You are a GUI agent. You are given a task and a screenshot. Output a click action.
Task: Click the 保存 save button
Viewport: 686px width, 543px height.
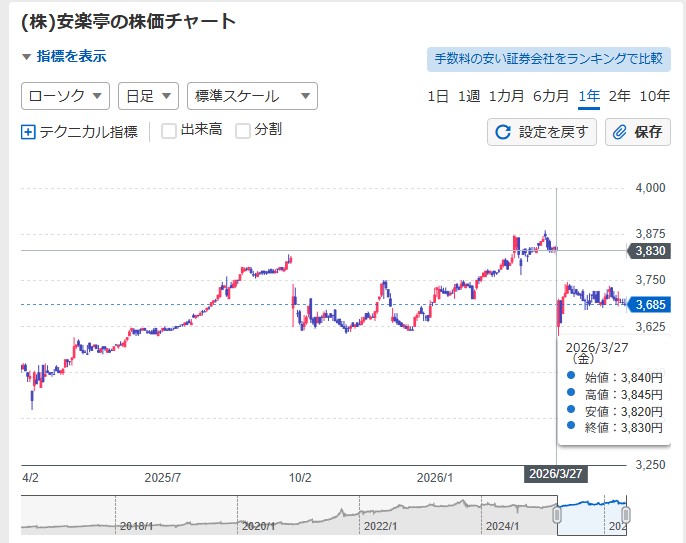pyautogui.click(x=638, y=132)
